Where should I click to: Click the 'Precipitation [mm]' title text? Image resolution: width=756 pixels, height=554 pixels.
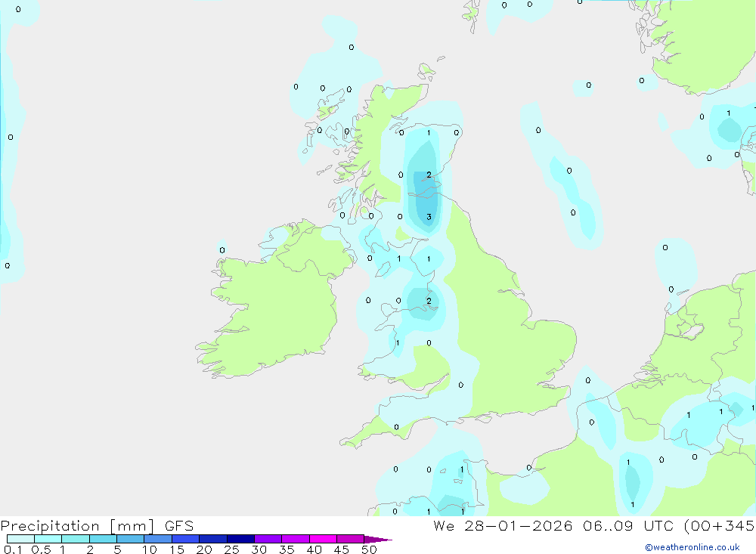tap(77, 526)
